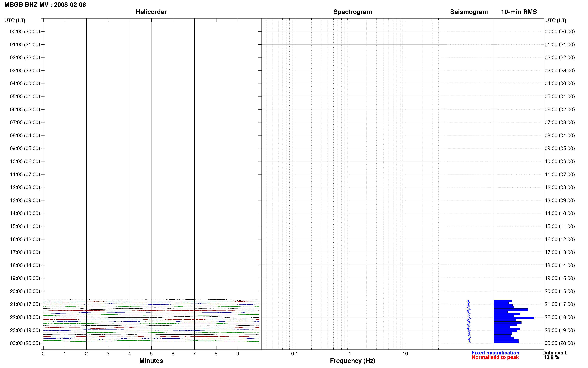Click right time label 12:00 (08:00)

click(x=560, y=187)
